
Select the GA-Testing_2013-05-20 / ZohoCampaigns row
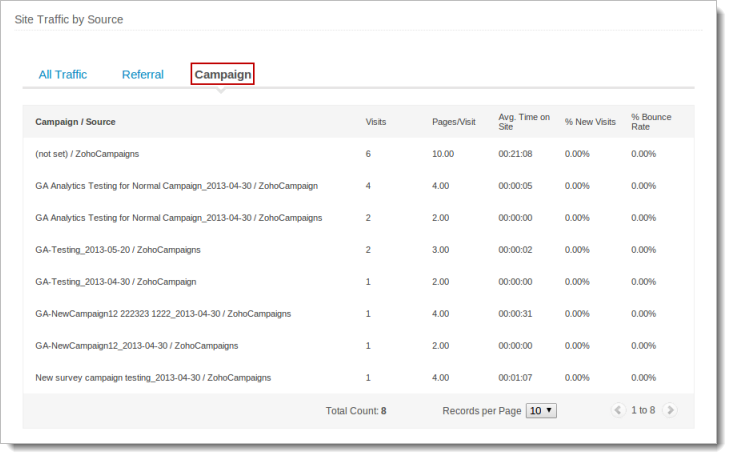coord(118,250)
